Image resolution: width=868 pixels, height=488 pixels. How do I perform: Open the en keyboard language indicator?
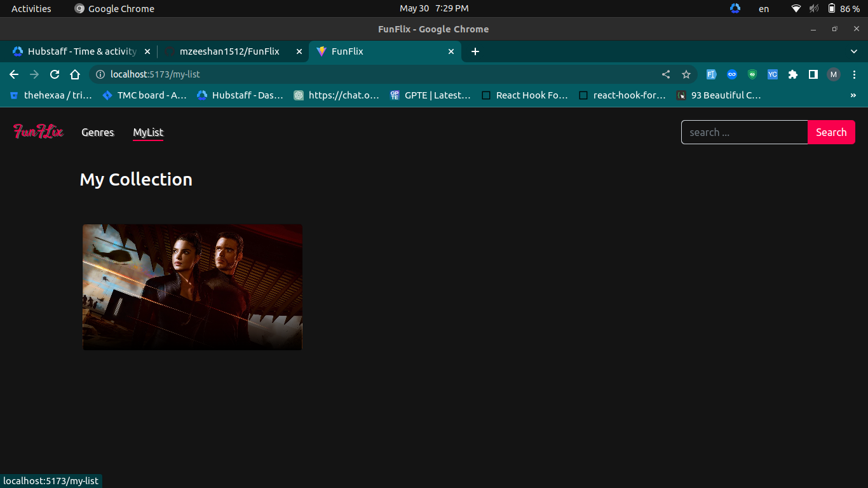(x=764, y=8)
